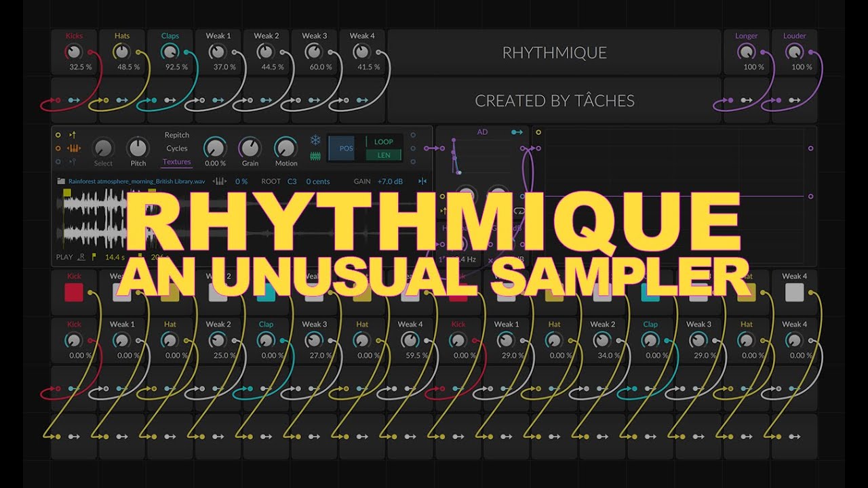This screenshot has width=868, height=488.
Task: Adjust the Grain knob
Action: pyautogui.click(x=250, y=148)
